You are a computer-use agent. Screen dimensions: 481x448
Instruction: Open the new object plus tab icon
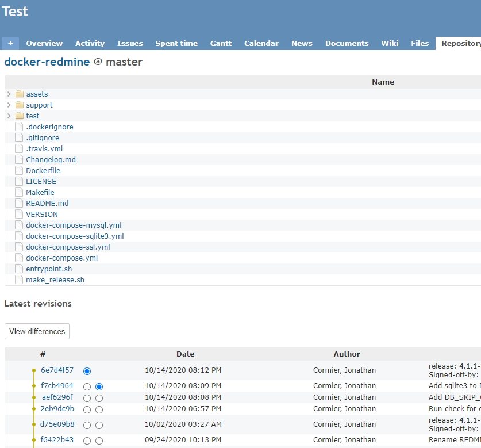point(10,43)
